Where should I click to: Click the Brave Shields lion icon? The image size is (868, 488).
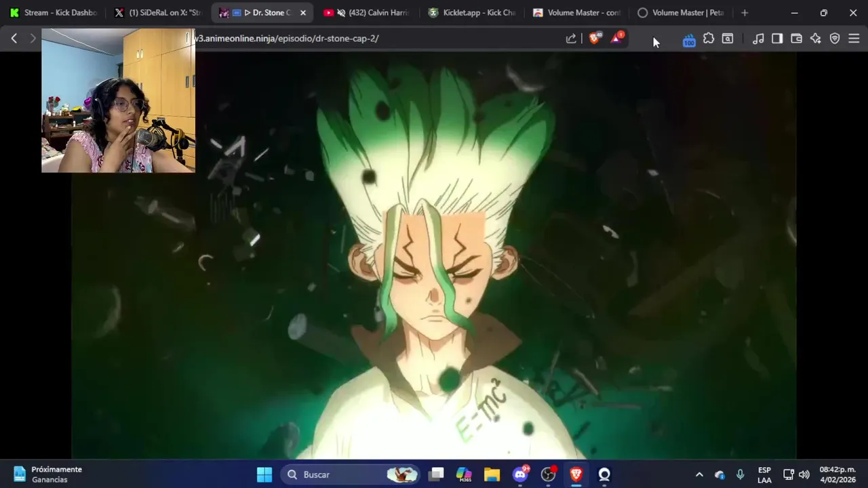[x=594, y=39]
